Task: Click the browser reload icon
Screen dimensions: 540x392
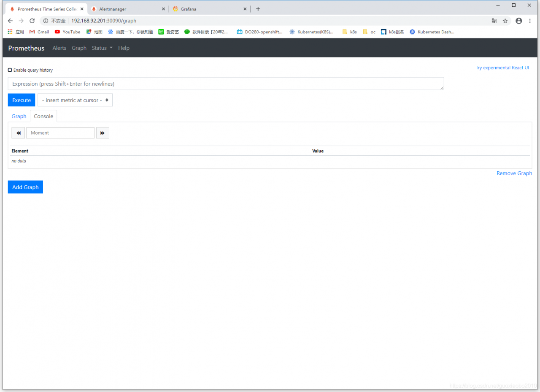Action: pos(32,21)
